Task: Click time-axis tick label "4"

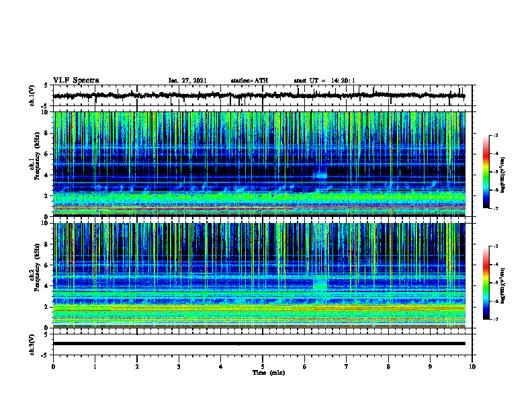Action: 221,367
